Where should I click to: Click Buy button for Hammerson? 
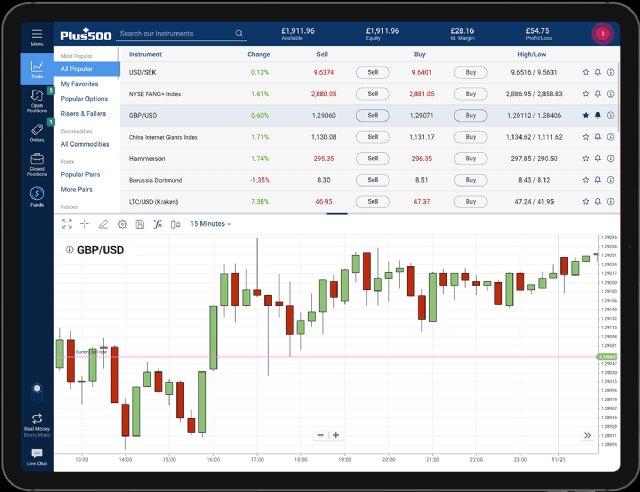point(470,158)
